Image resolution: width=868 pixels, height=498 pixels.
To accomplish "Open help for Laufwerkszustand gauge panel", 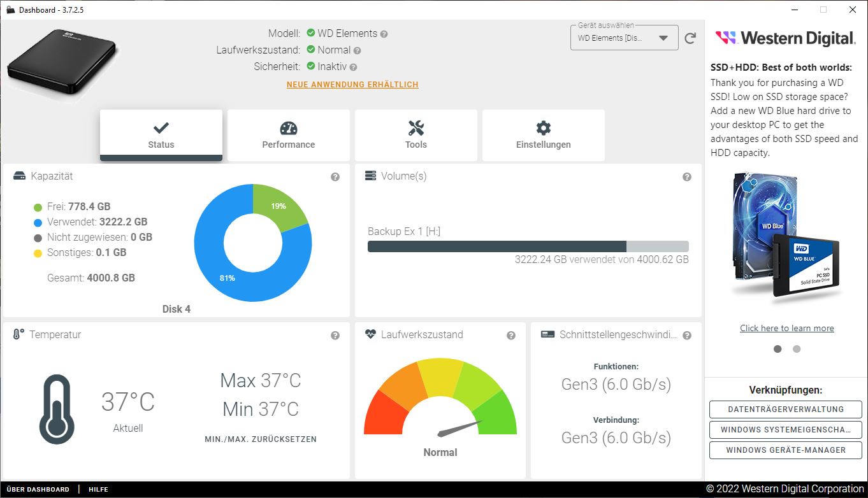I will point(511,336).
